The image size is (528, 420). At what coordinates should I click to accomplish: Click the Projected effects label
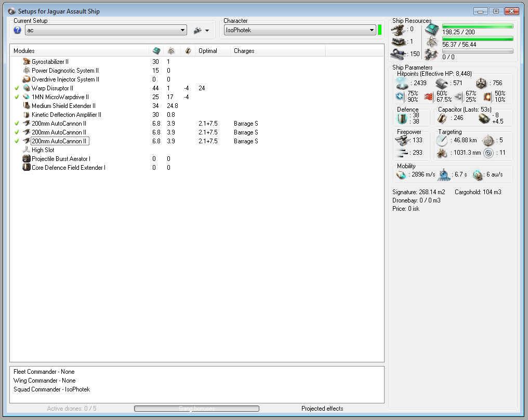point(322,408)
